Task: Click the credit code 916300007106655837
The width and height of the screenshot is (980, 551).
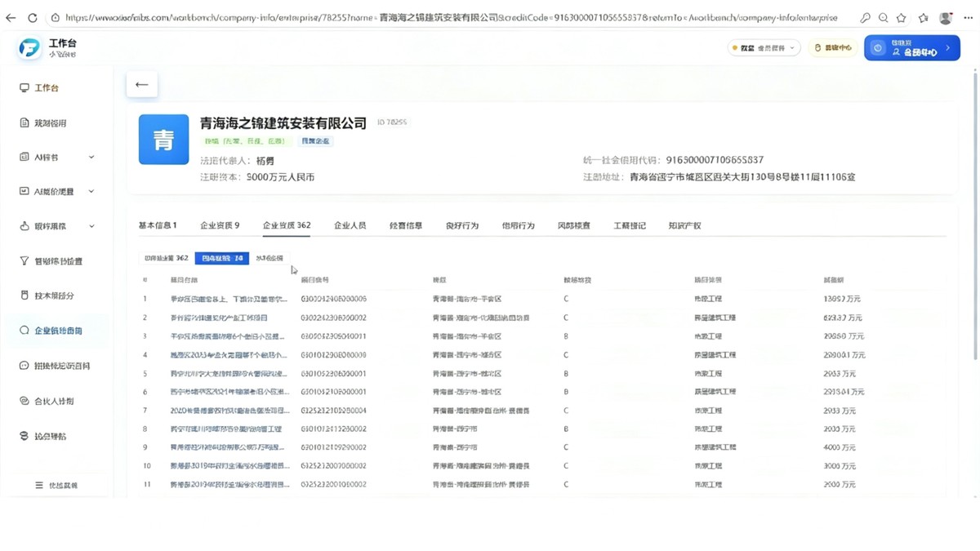Action: [x=715, y=160]
